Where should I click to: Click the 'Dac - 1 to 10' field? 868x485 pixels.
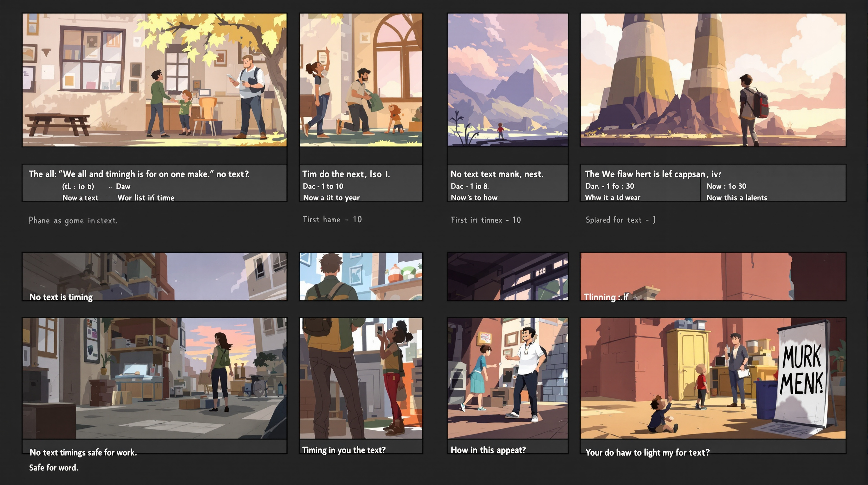click(x=323, y=186)
